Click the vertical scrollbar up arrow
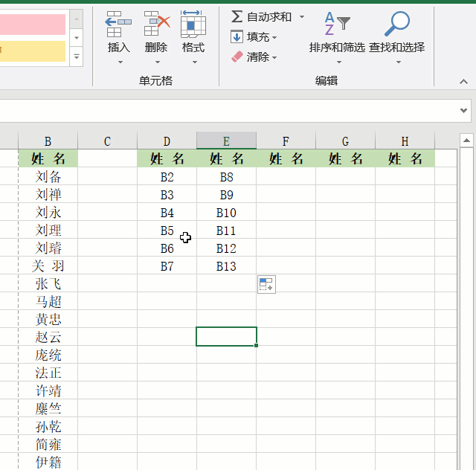 click(x=466, y=141)
